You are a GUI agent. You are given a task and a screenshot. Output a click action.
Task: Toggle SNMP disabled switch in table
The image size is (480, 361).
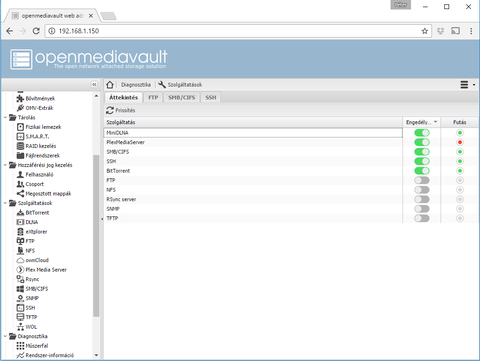422,209
